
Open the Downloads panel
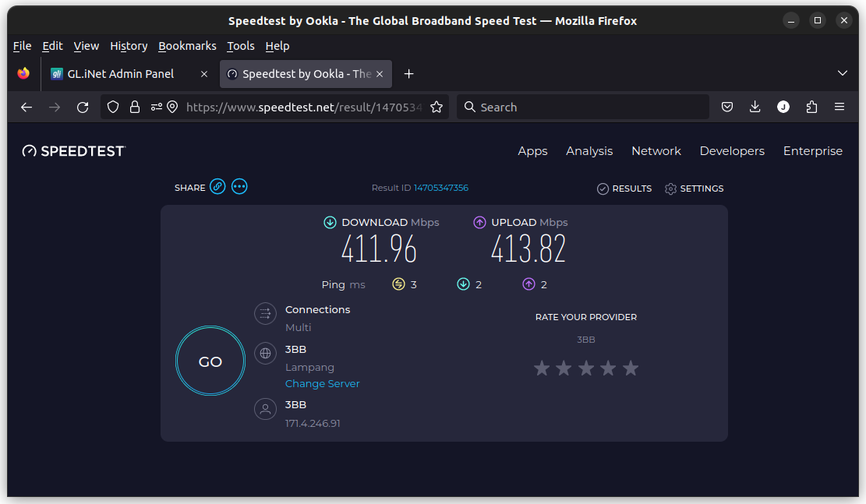coord(755,107)
